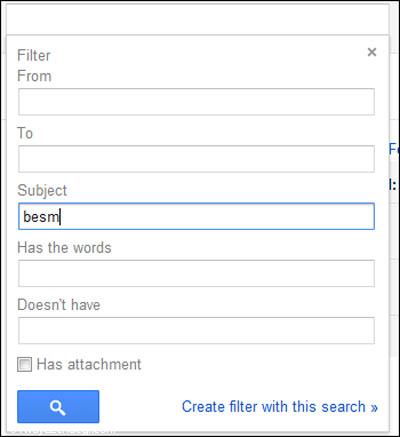Click the From field label
The width and height of the screenshot is (400, 437).
pyautogui.click(x=34, y=76)
